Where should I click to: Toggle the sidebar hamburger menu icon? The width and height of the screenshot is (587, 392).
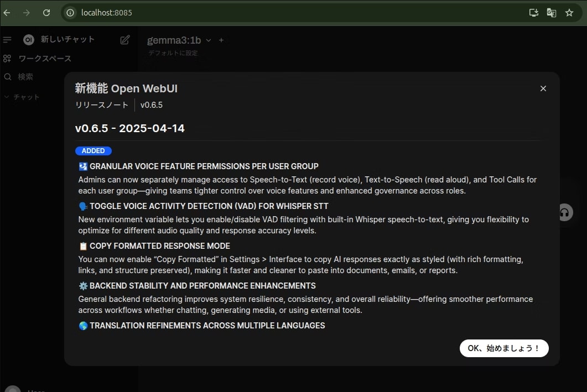click(7, 40)
